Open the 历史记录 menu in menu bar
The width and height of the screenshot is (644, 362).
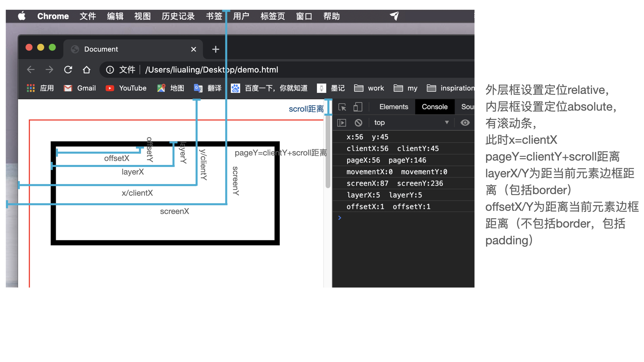pos(178,16)
